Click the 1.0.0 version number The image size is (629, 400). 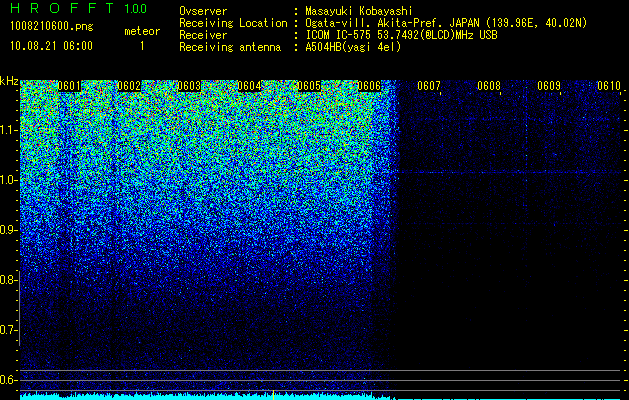[x=136, y=8]
